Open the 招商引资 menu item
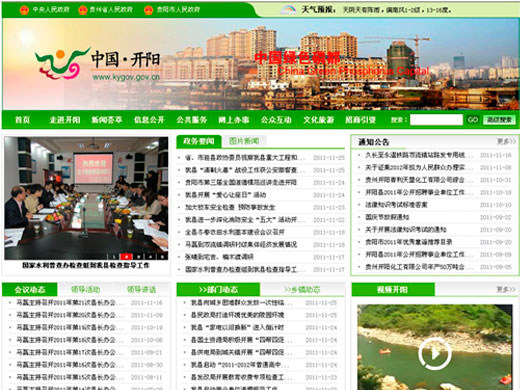 pyautogui.click(x=360, y=120)
